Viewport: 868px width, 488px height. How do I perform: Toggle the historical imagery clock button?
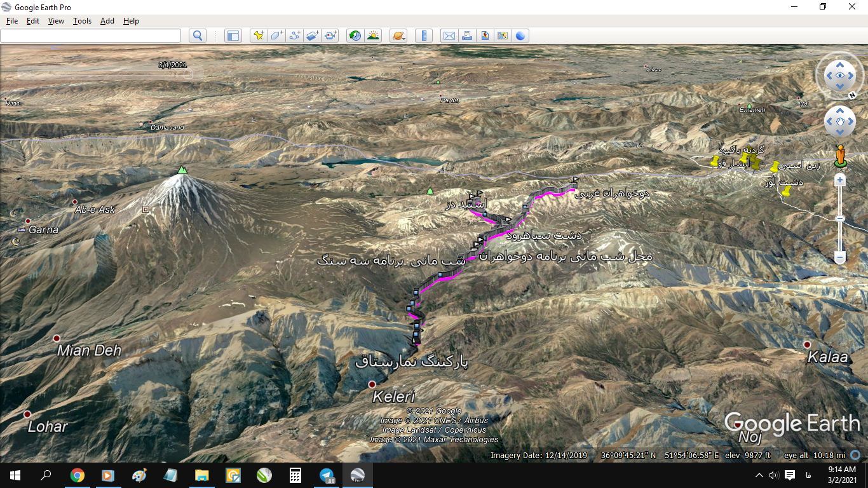(355, 36)
